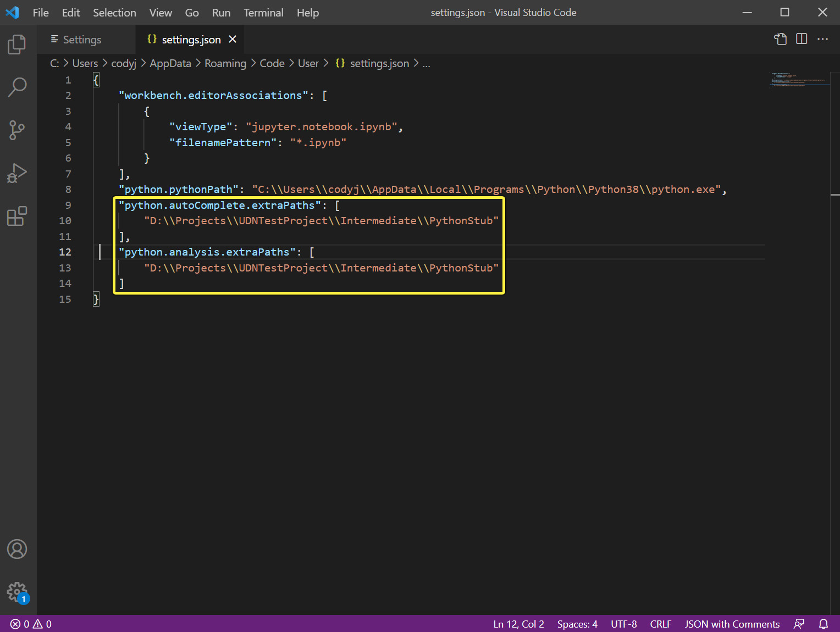Click the Open Changes editor toolbar icon
The height and width of the screenshot is (632, 840).
[780, 39]
